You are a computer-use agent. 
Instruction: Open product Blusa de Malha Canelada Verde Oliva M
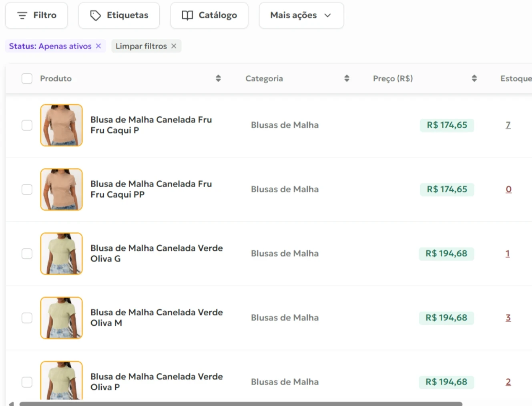click(x=157, y=318)
